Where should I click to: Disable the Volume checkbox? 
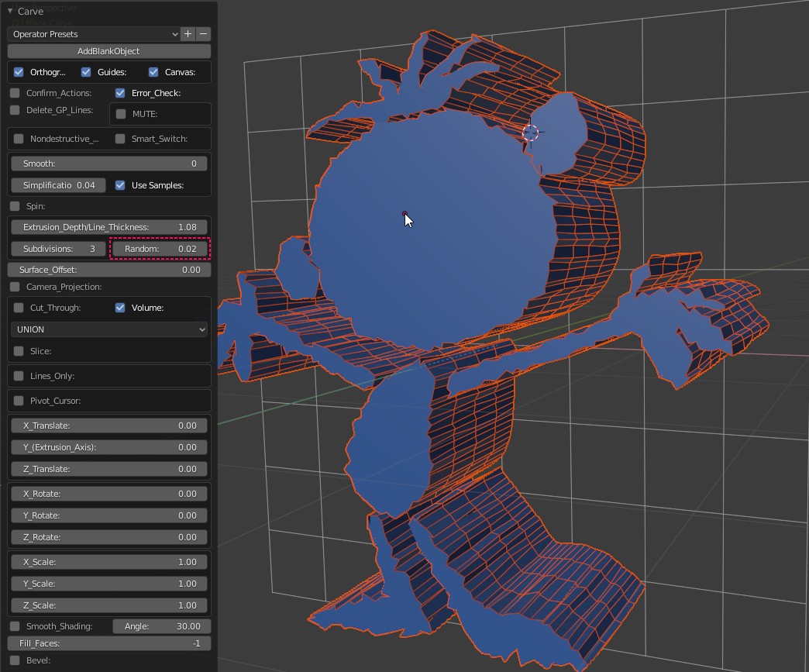coord(120,308)
